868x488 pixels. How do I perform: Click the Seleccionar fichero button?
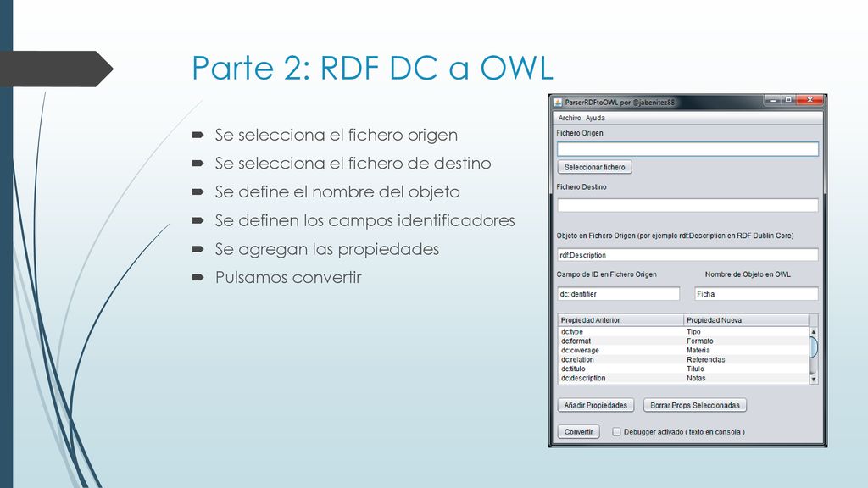pos(594,167)
